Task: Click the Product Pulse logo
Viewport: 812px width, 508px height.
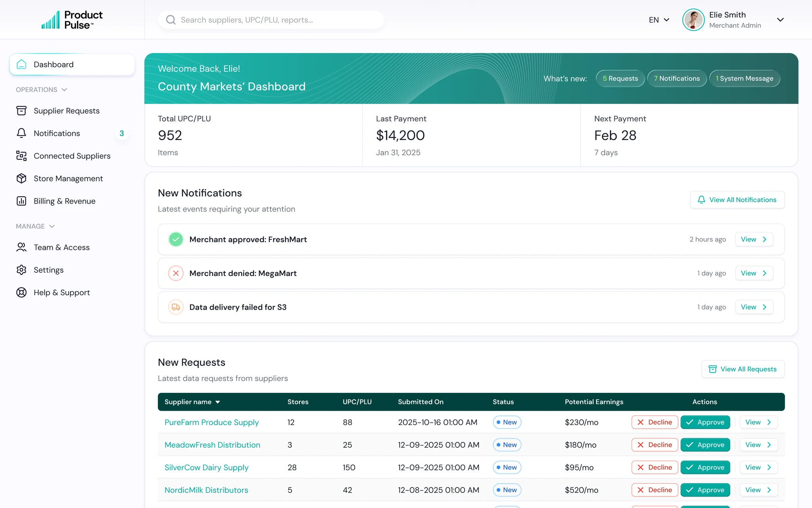Action: pos(72,20)
